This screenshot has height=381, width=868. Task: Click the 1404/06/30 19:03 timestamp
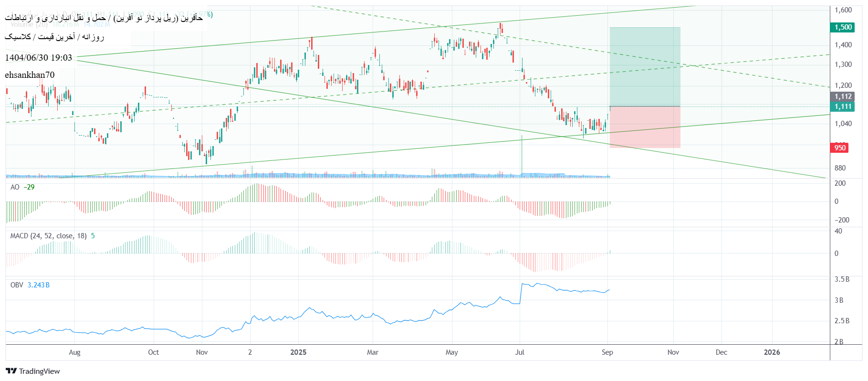[x=39, y=58]
